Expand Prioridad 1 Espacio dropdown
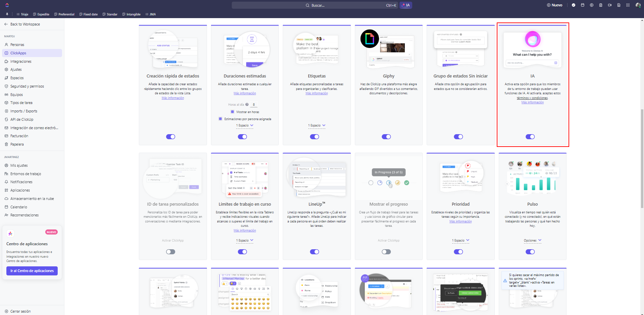The image size is (644, 315). (x=461, y=241)
